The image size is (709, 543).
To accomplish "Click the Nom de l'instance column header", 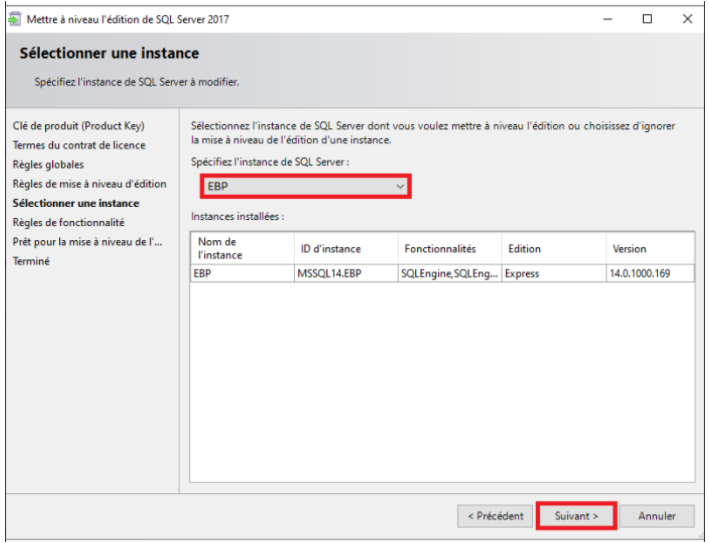I will click(x=242, y=248).
